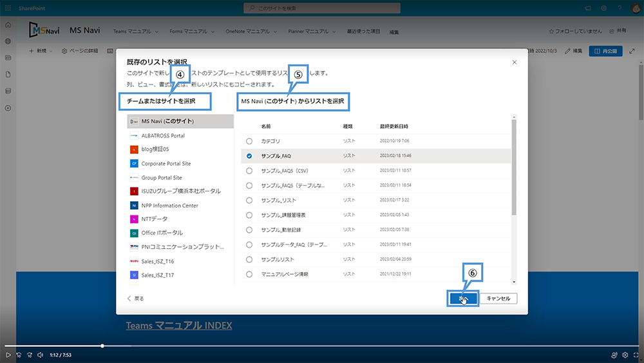Open video player settings gear
Image resolution: width=644 pixels, height=363 pixels.
point(625,355)
